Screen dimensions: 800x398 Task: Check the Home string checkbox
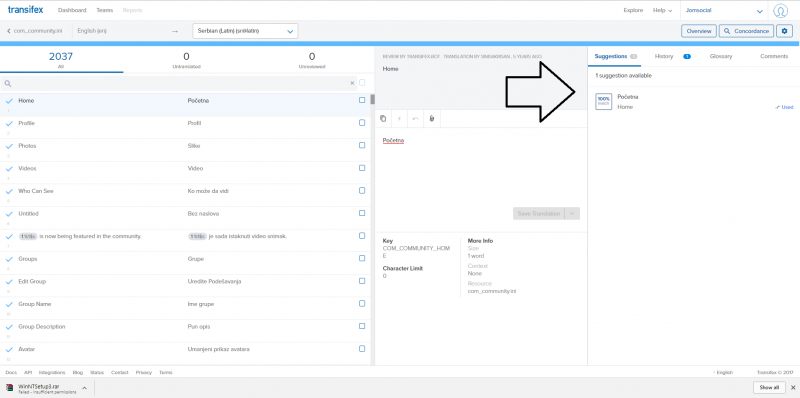362,101
